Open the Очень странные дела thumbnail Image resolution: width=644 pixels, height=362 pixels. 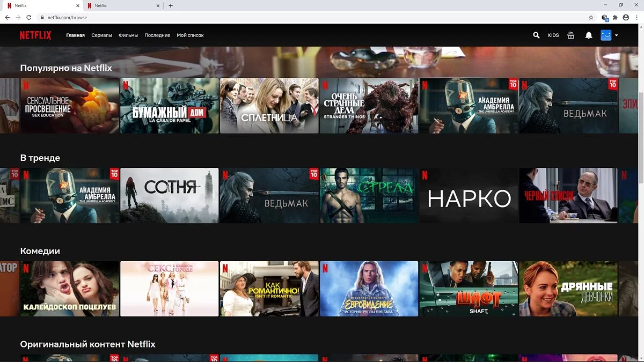click(369, 106)
